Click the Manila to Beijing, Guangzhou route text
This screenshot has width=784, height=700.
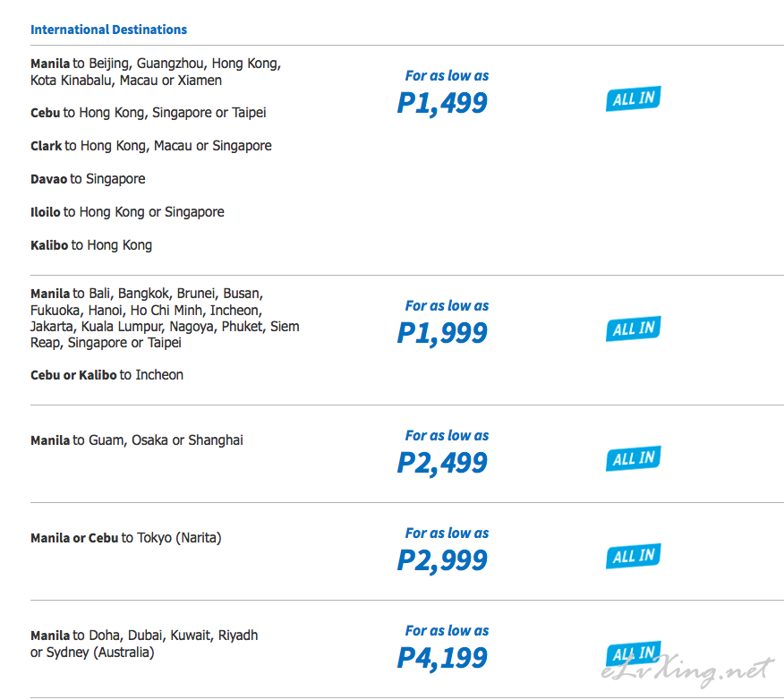point(156,72)
